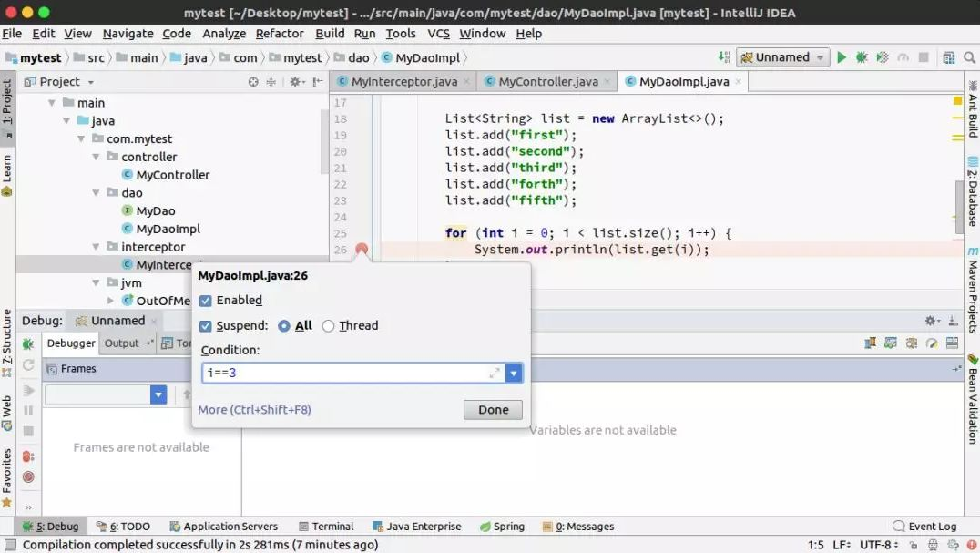This screenshot has width=980, height=553.
Task: Click the Done button in breakpoint popup
Action: coord(493,410)
